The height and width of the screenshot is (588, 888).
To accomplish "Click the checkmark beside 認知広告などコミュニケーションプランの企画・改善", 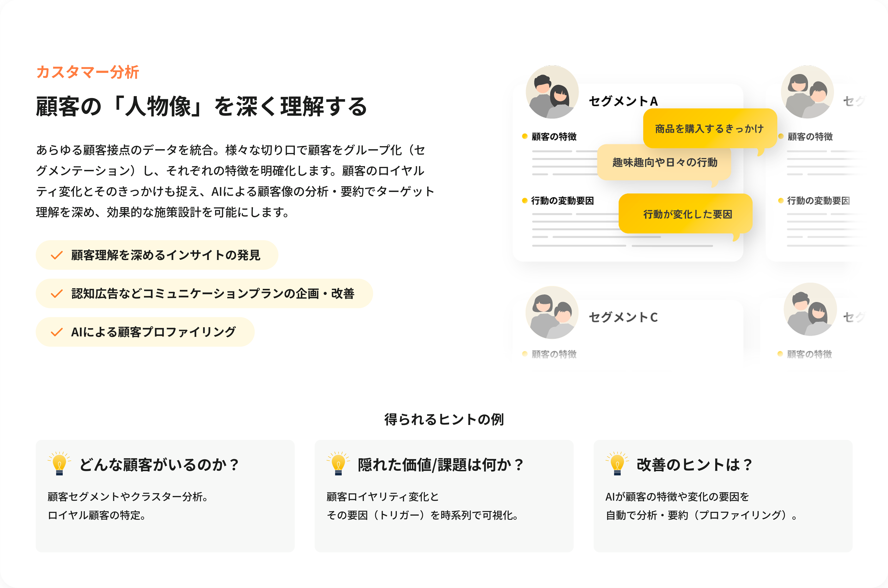I will 57,294.
